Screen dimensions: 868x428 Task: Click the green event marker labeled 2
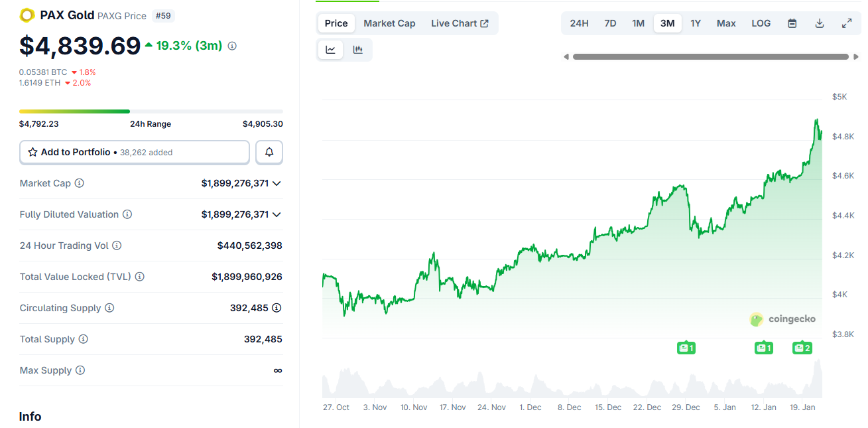[x=802, y=347]
